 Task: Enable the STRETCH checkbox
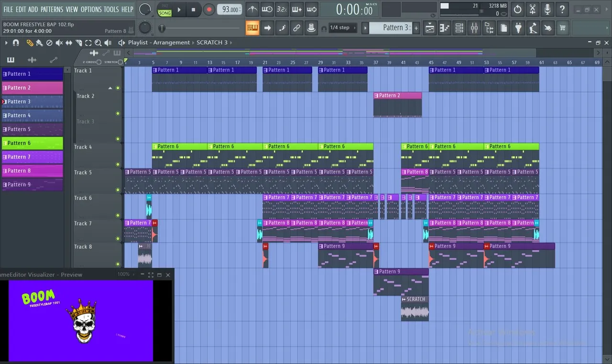pos(120,62)
